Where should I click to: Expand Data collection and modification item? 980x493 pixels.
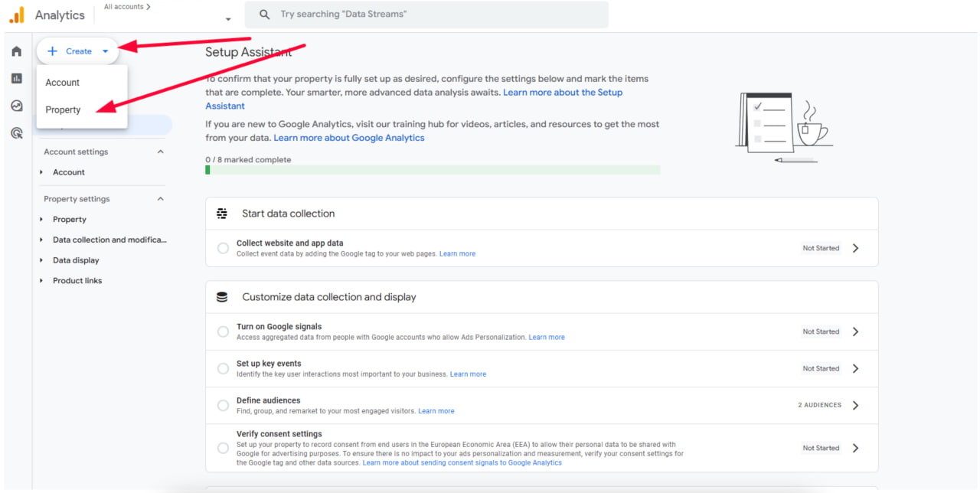coord(41,240)
